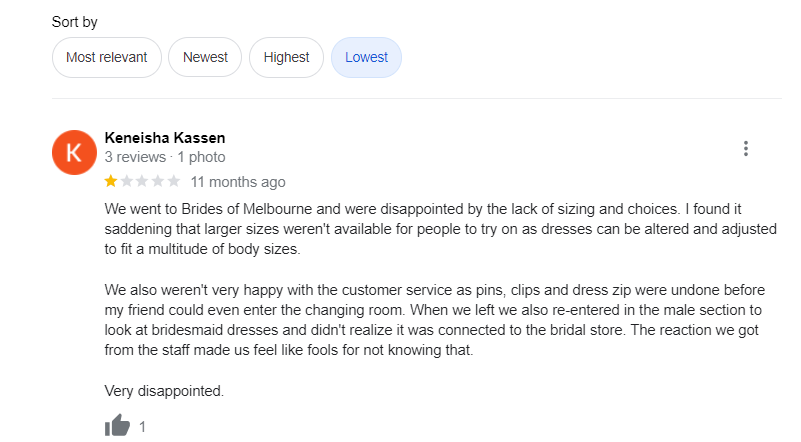The height and width of the screenshot is (442, 801).
Task: Click the "11 months ago" timestamp
Action: [237, 182]
